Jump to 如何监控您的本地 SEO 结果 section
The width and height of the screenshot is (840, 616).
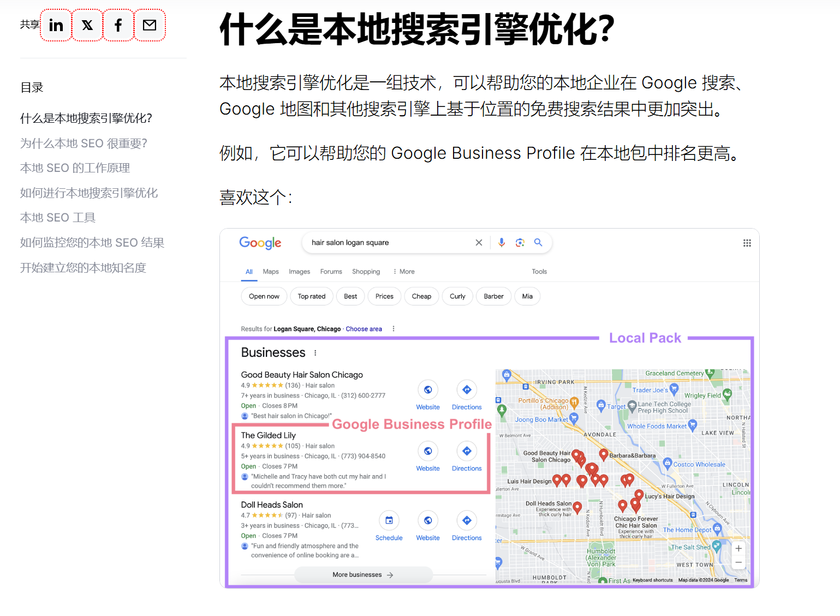[x=92, y=243]
